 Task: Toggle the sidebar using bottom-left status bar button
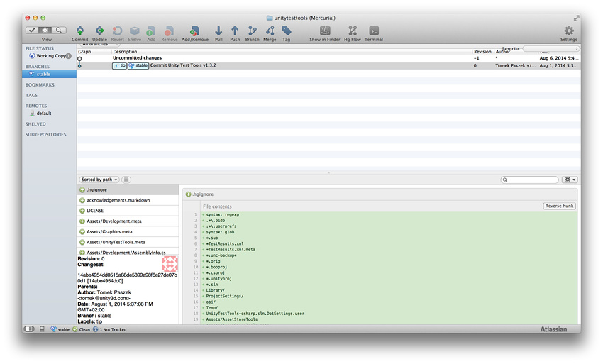pyautogui.click(x=29, y=329)
